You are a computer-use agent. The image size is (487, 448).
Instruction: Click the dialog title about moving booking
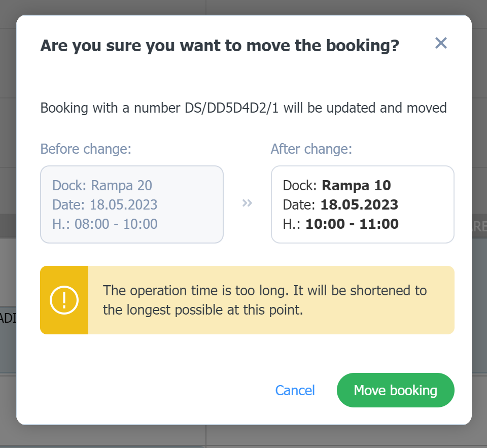220,46
